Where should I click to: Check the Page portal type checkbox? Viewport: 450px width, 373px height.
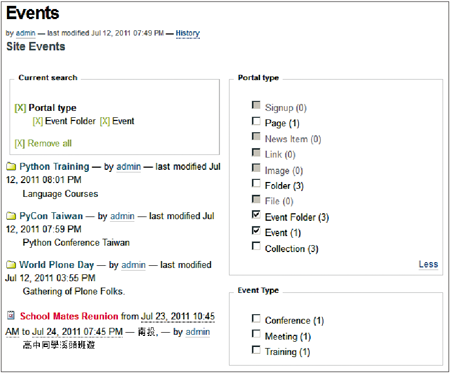(x=256, y=121)
